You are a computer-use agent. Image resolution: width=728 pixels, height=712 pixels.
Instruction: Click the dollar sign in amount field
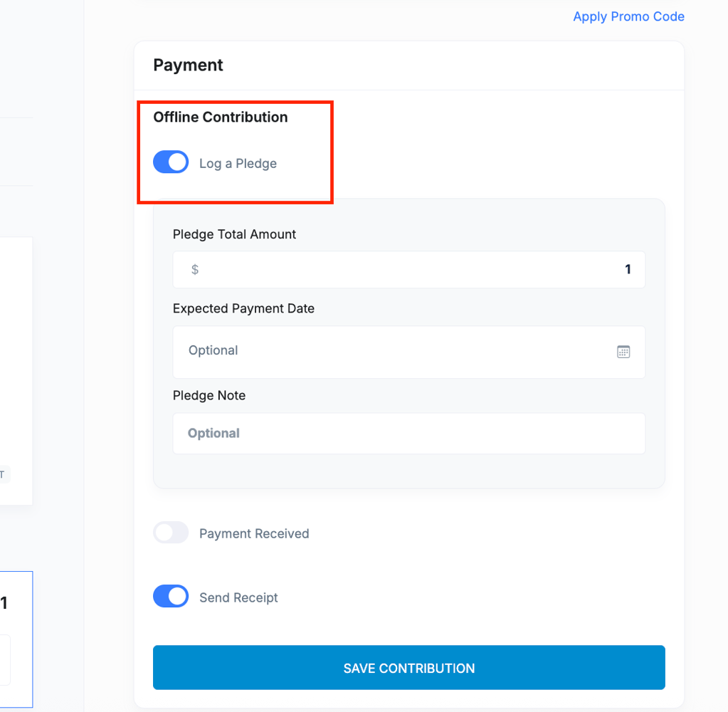(x=195, y=270)
